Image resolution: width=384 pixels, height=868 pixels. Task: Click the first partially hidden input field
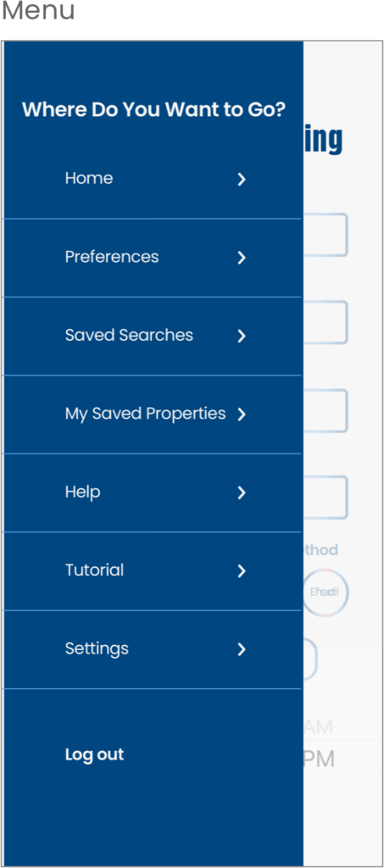(x=326, y=235)
